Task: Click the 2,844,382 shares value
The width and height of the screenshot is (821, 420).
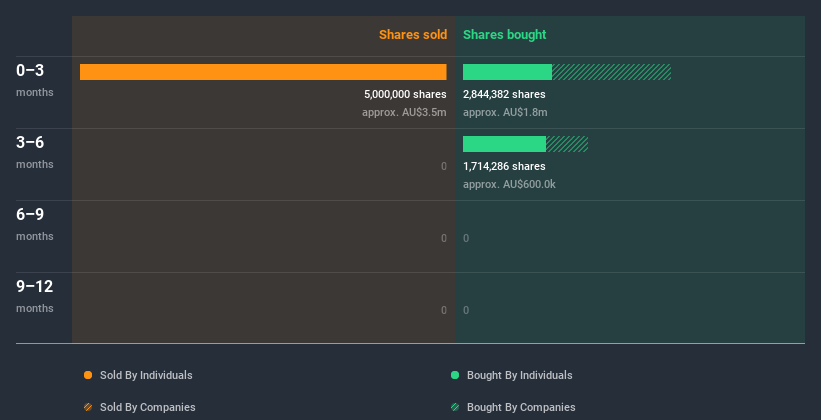Action: coord(504,94)
